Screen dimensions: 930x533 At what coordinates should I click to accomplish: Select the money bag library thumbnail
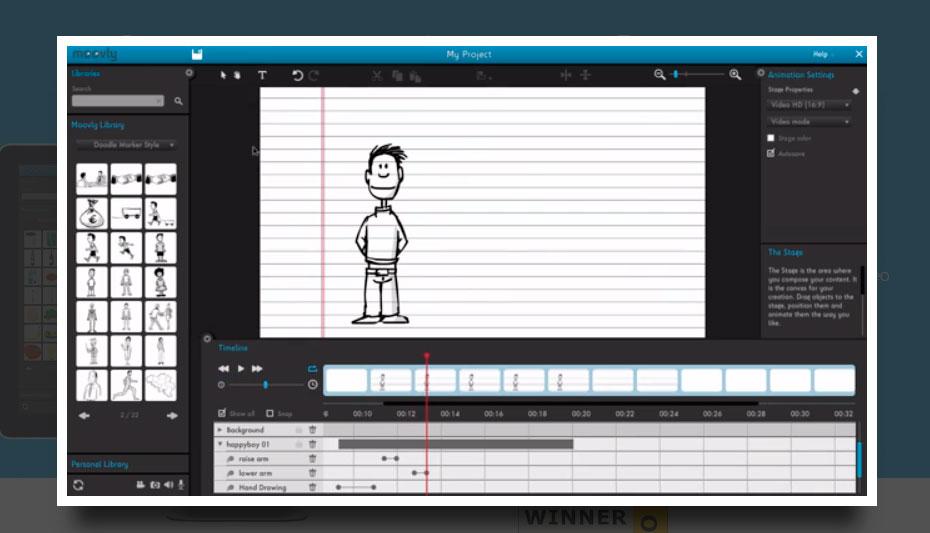[92, 212]
